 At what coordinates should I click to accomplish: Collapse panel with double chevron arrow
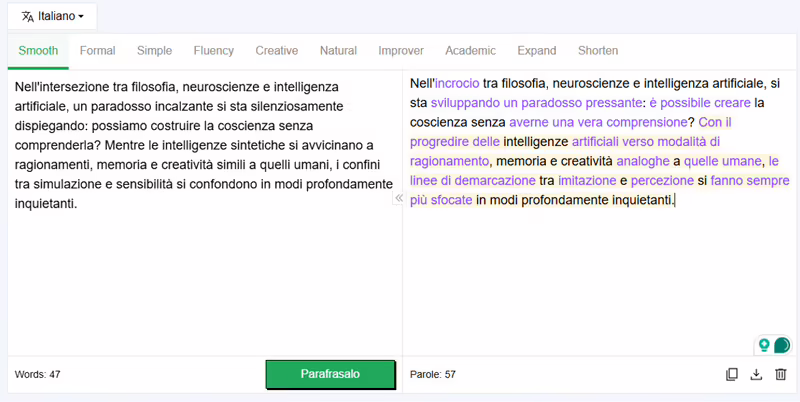pos(399,198)
